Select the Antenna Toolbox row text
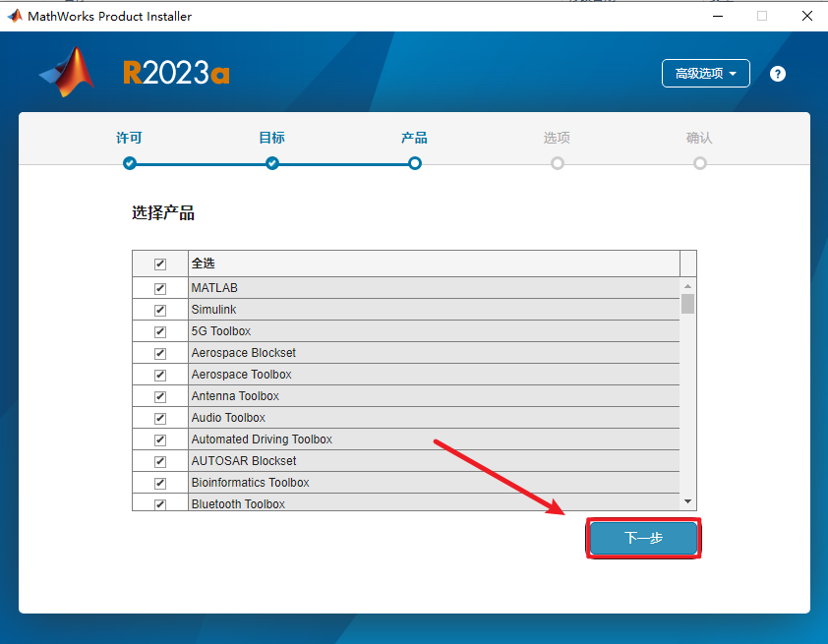Image resolution: width=828 pixels, height=644 pixels. [x=235, y=396]
